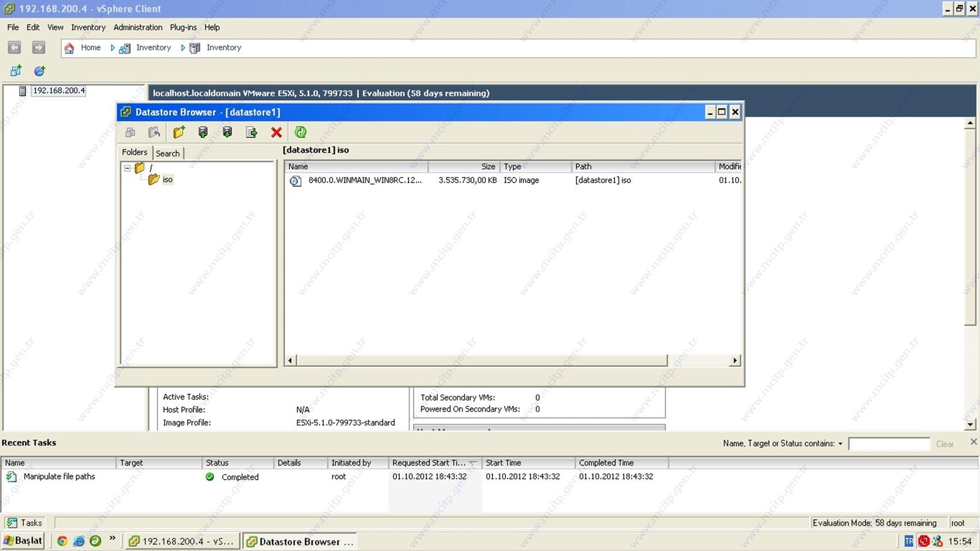Select the 192.168.200.4 host label

tap(59, 91)
